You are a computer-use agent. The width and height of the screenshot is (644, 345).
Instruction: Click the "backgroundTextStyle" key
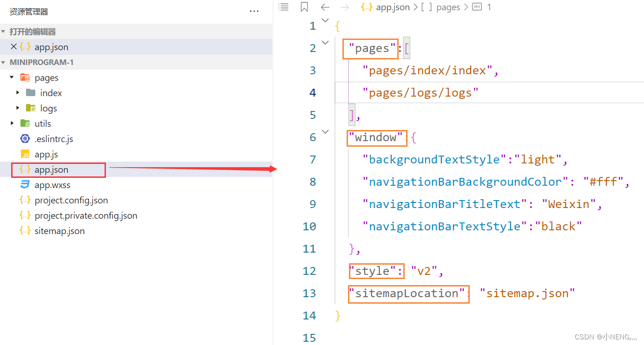[434, 160]
